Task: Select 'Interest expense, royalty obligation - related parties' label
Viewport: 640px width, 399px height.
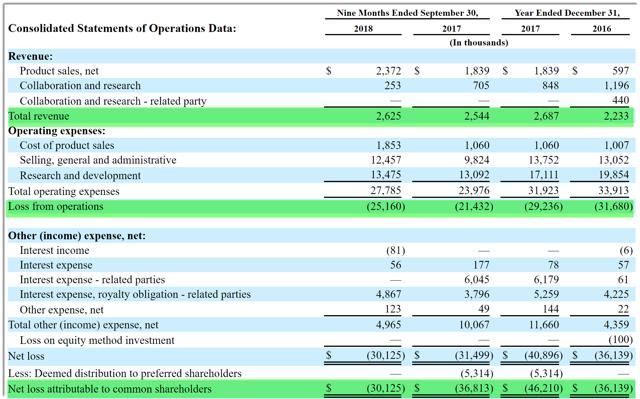Action: 135,295
